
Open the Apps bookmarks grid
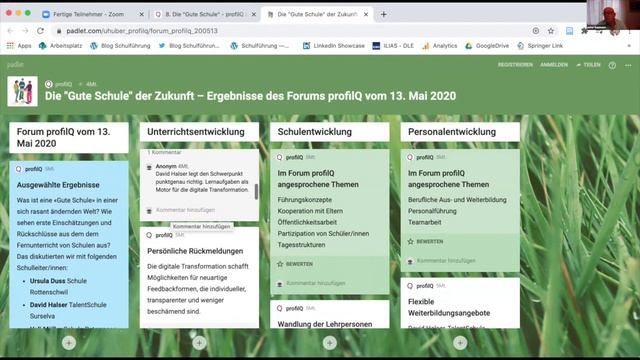[x=19, y=46]
